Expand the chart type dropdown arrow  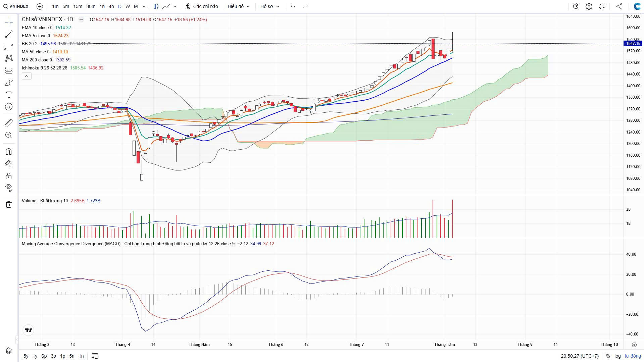click(x=176, y=6)
